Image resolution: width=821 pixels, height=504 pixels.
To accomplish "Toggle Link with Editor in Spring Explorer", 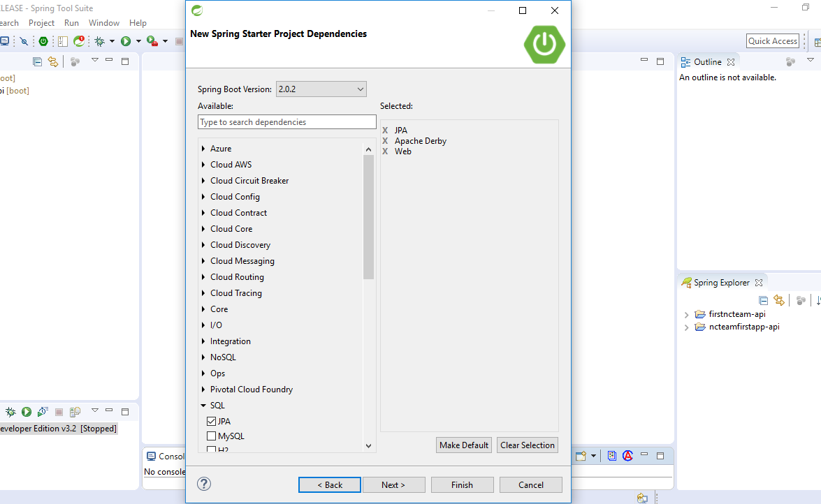I will point(779,299).
